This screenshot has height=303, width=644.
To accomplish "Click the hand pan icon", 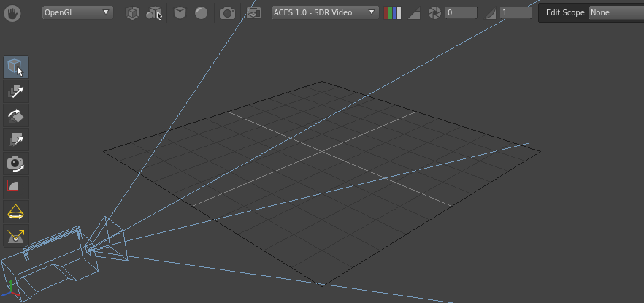I will pyautogui.click(x=12, y=12).
